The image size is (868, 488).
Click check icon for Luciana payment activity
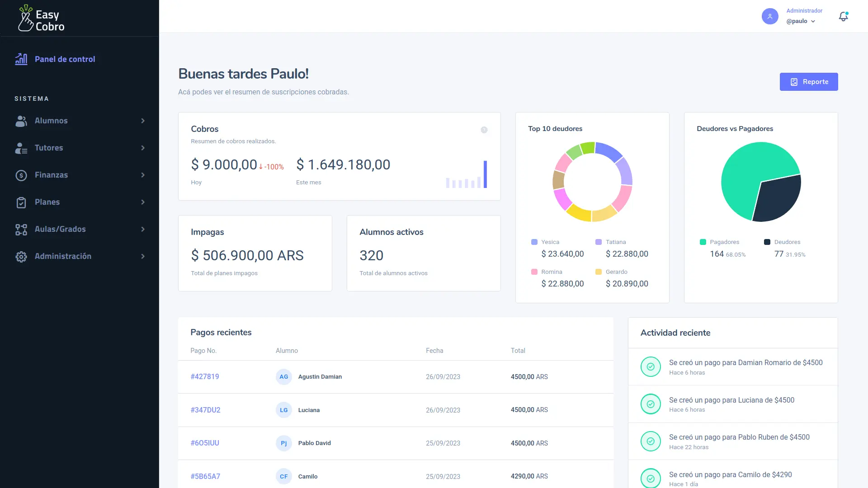click(x=651, y=404)
